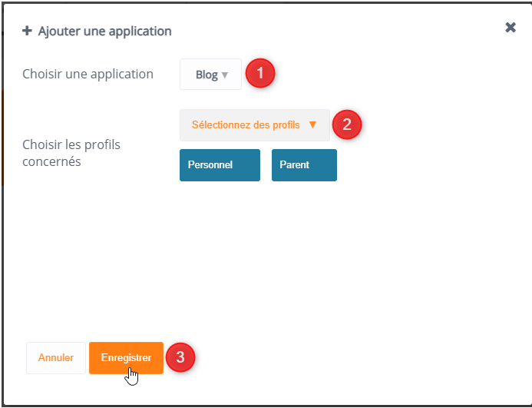This screenshot has height=408, width=532.
Task: Click the dark backdrop strip left of the dialog
Action: (x=2, y=138)
